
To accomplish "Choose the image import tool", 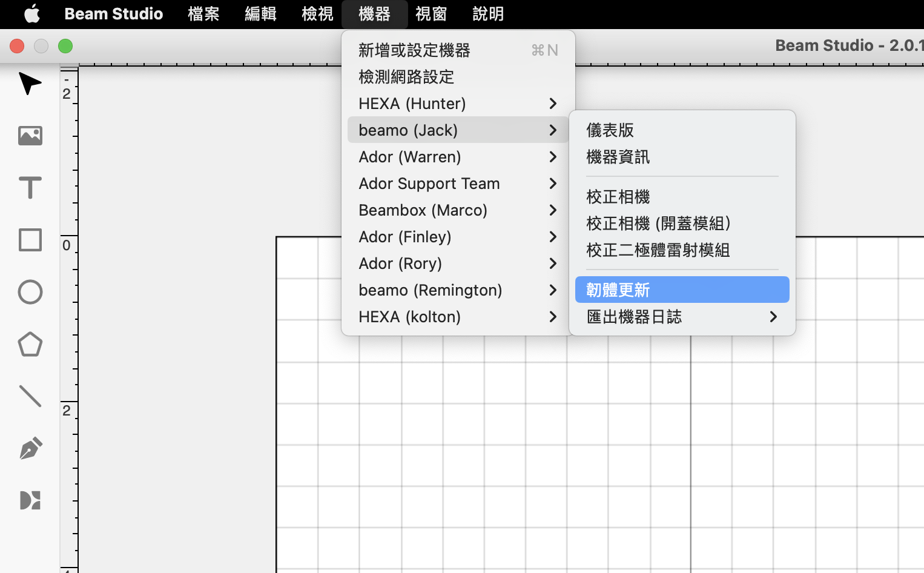I will pyautogui.click(x=30, y=136).
